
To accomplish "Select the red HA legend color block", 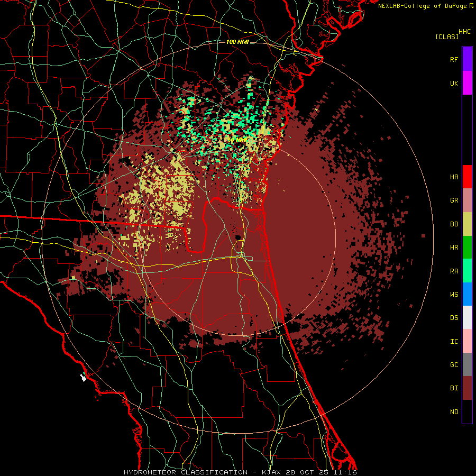I will pos(467,177).
